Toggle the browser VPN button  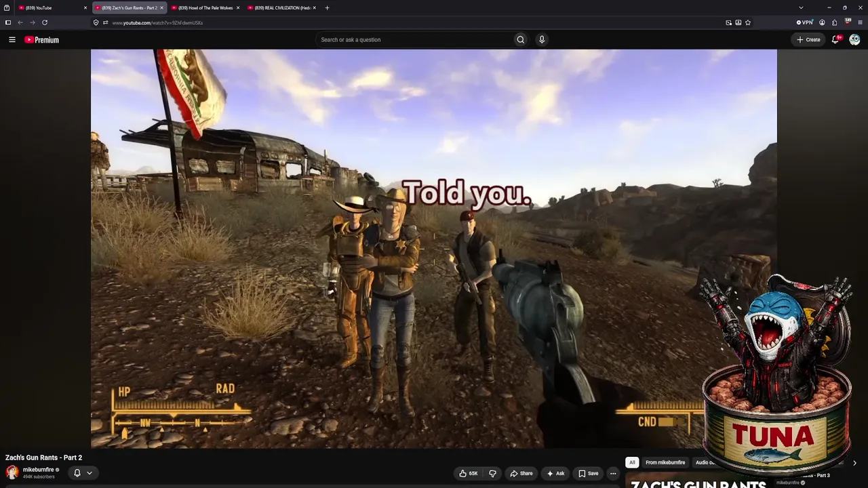point(805,22)
